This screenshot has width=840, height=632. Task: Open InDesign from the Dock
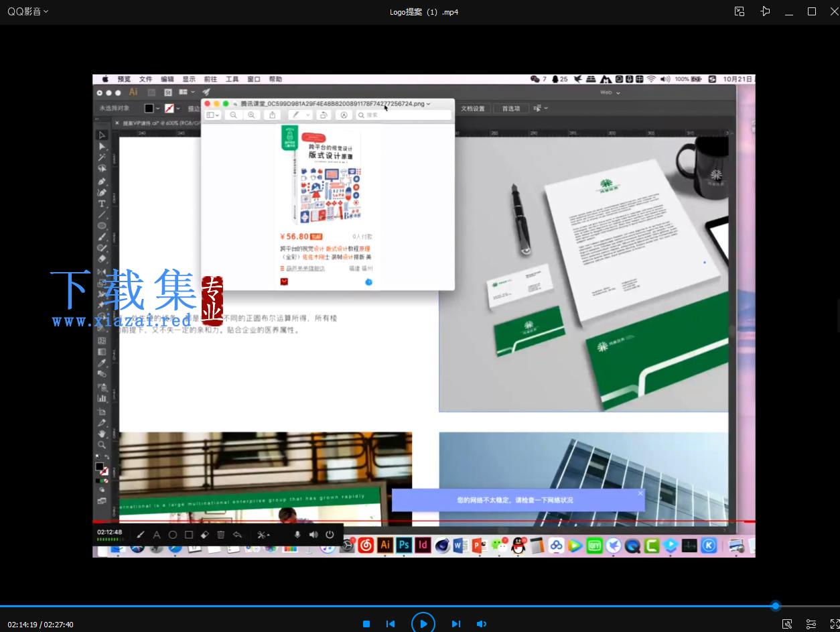pyautogui.click(x=423, y=546)
